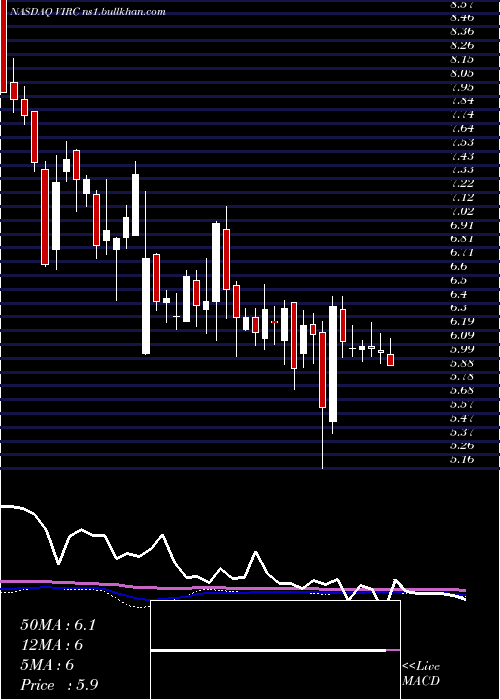Viewport: 500px width, 700px height.
Task: Select the 5.16 price level label
Action: coord(462,459)
